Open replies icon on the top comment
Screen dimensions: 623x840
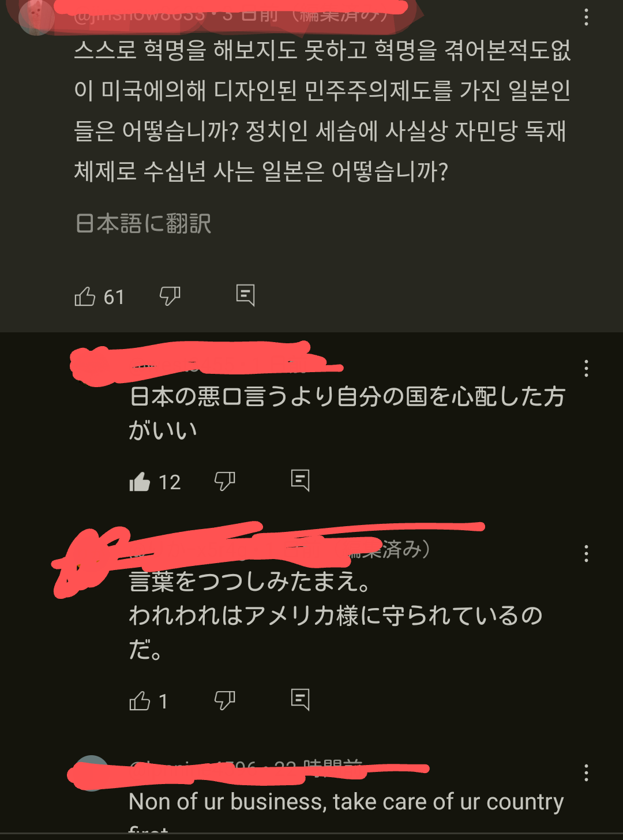point(245,295)
